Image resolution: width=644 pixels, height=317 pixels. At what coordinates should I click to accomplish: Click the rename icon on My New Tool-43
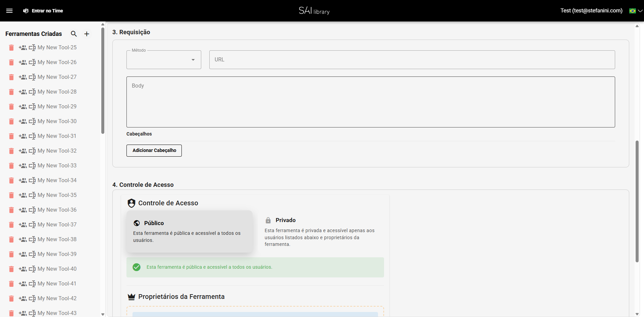(33, 313)
